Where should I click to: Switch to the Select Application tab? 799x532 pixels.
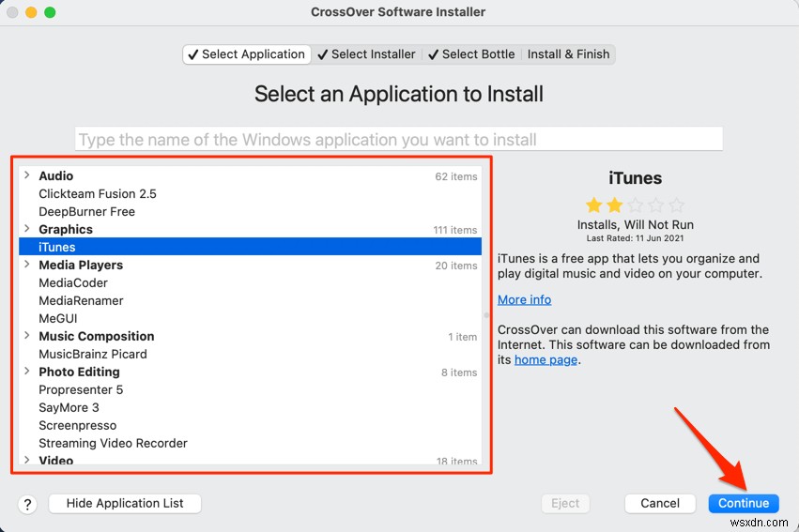click(x=247, y=54)
